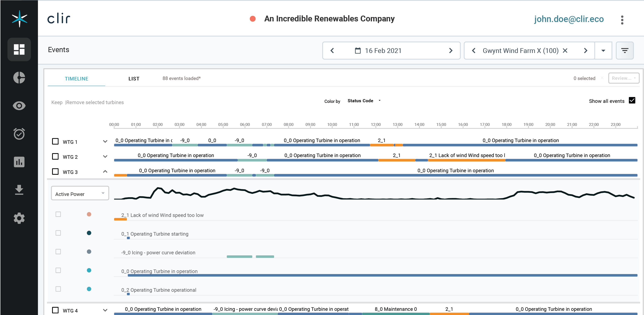This screenshot has height=315, width=644.
Task: Click the Events page heading
Action: (x=59, y=50)
